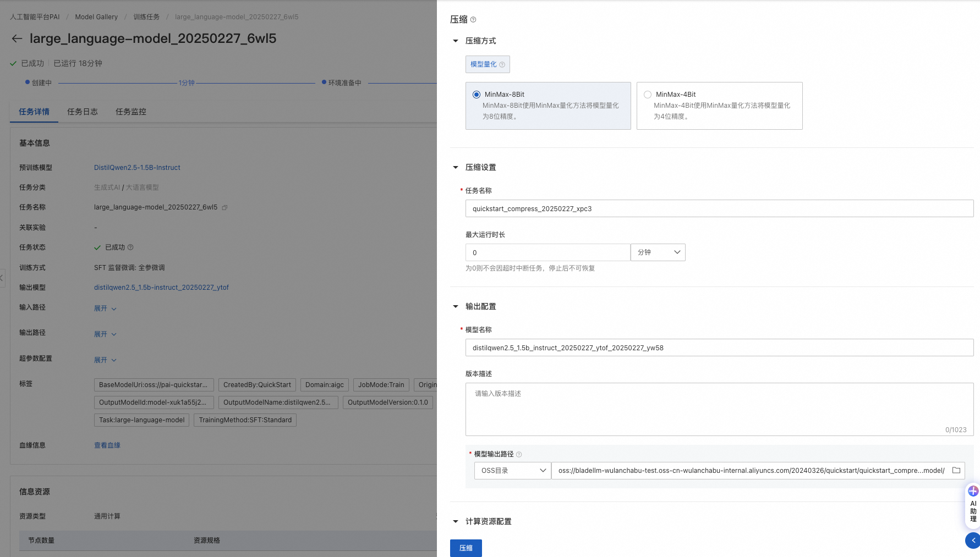Expand the 输出路径 details
980x557 pixels.
(x=105, y=334)
